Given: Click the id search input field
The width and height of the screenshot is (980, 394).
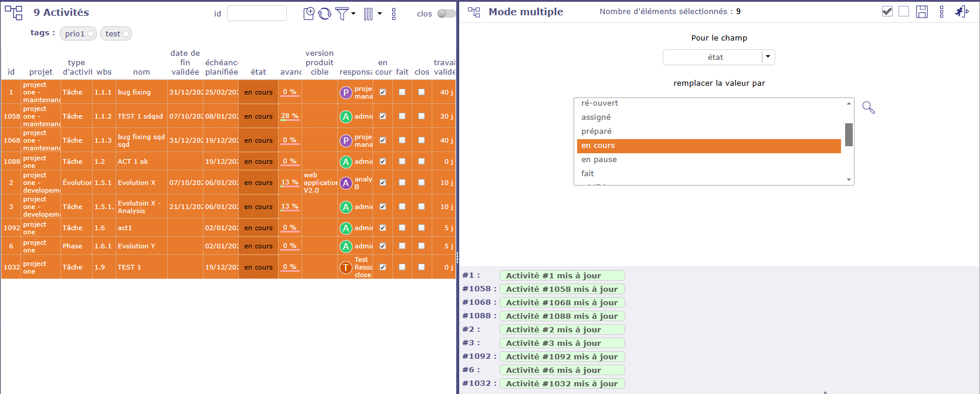Looking at the screenshot, I should (256, 14).
